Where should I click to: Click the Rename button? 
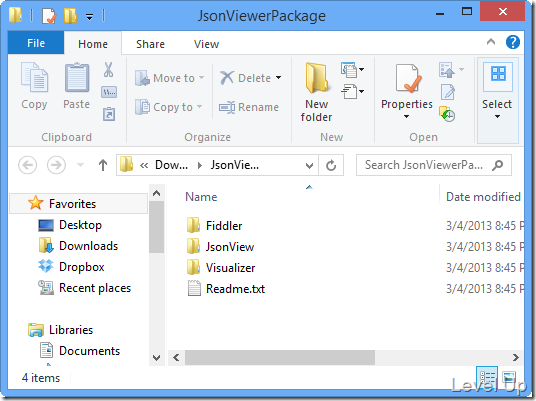click(x=249, y=107)
